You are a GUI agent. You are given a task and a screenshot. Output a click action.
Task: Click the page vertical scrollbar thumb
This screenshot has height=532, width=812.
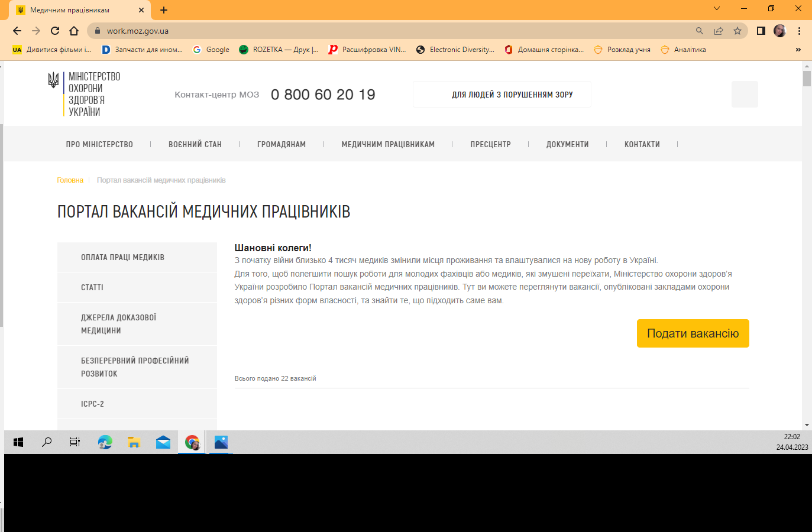point(807,79)
